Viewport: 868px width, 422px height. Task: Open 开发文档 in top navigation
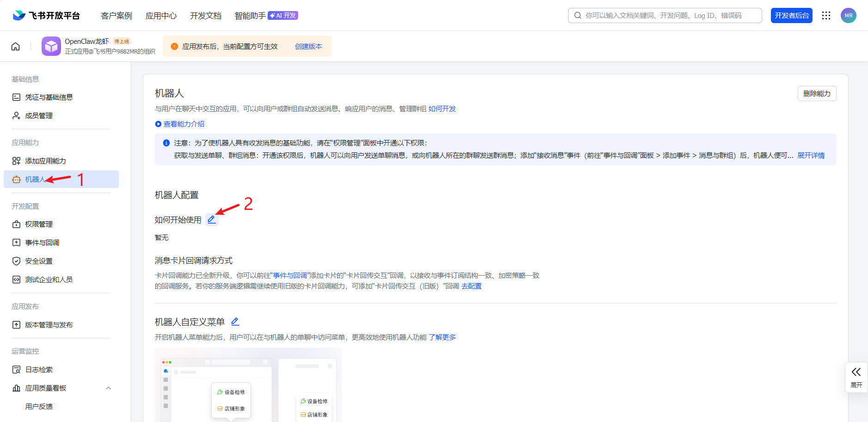point(206,16)
